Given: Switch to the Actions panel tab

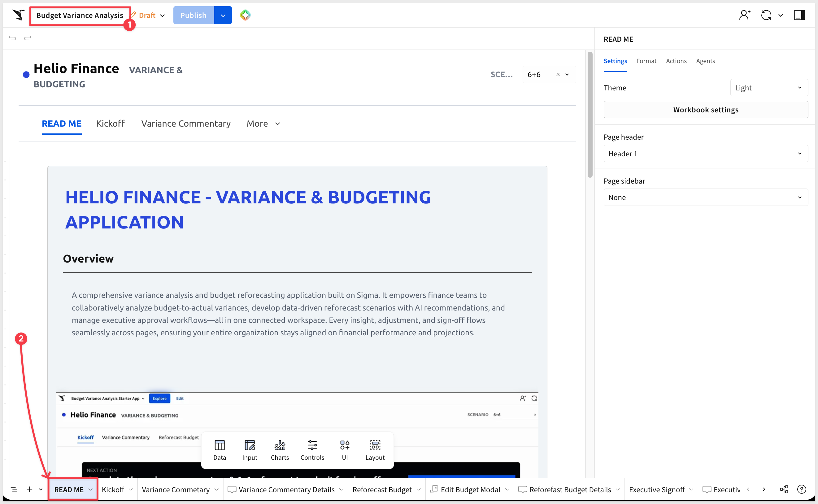Looking at the screenshot, I should click(x=676, y=61).
